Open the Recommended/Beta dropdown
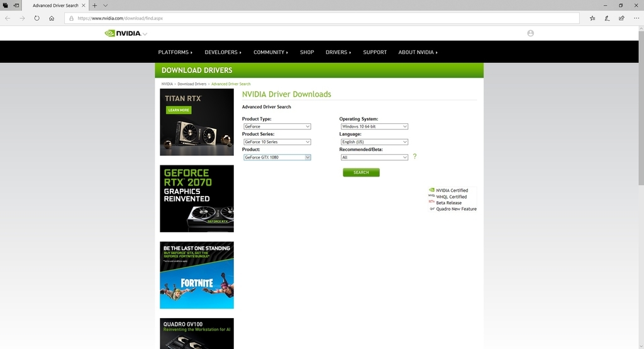Viewport: 644px width, 349px height. point(374,157)
